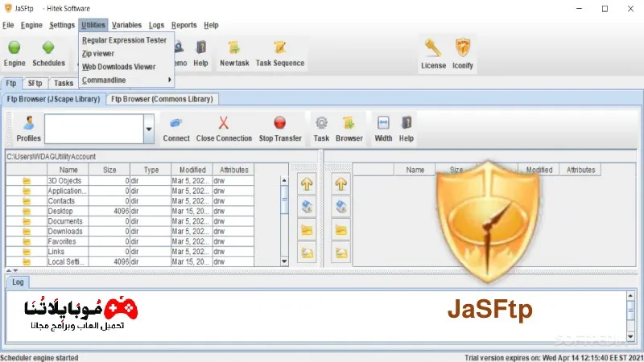The height and width of the screenshot is (362, 644).
Task: Open the Engine menu
Action: [x=31, y=25]
